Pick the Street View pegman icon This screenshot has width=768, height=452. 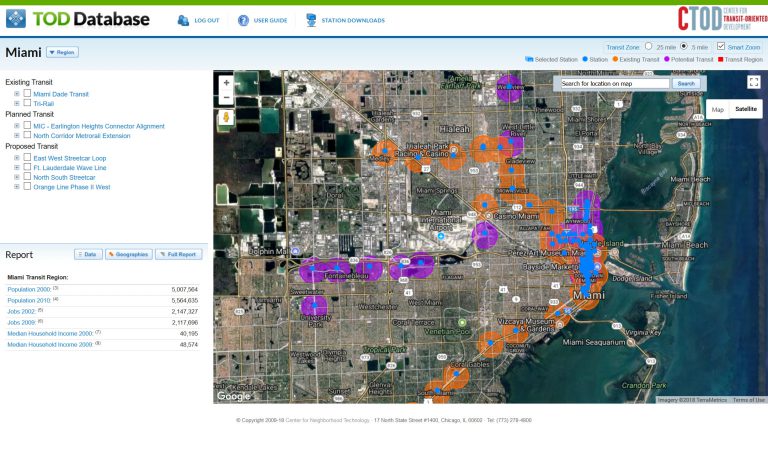click(227, 118)
